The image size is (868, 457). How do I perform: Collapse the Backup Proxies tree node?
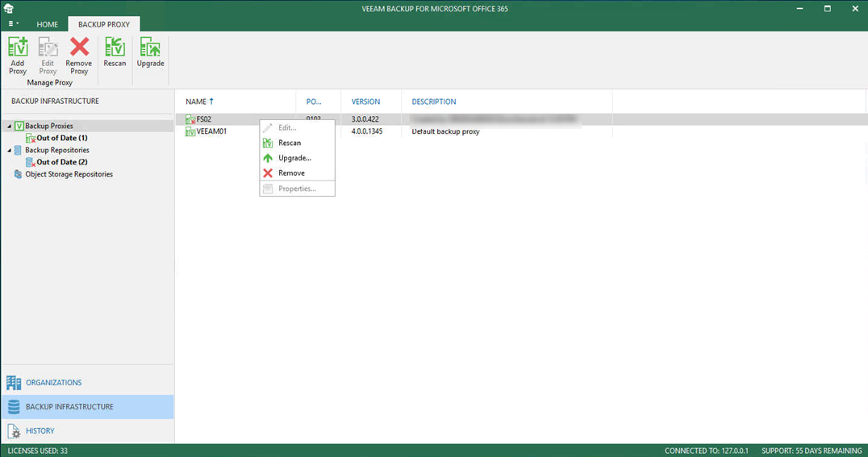click(9, 127)
